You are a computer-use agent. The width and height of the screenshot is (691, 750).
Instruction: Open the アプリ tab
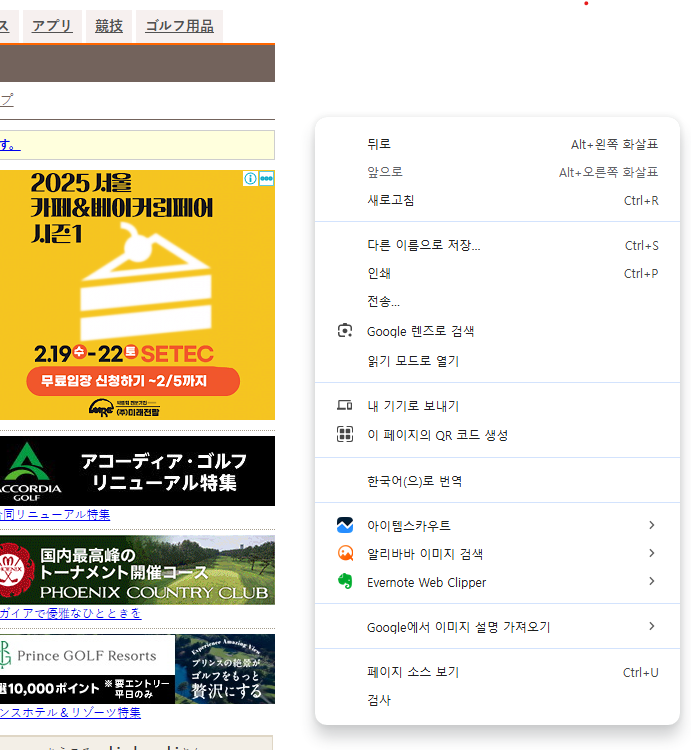(x=52, y=26)
